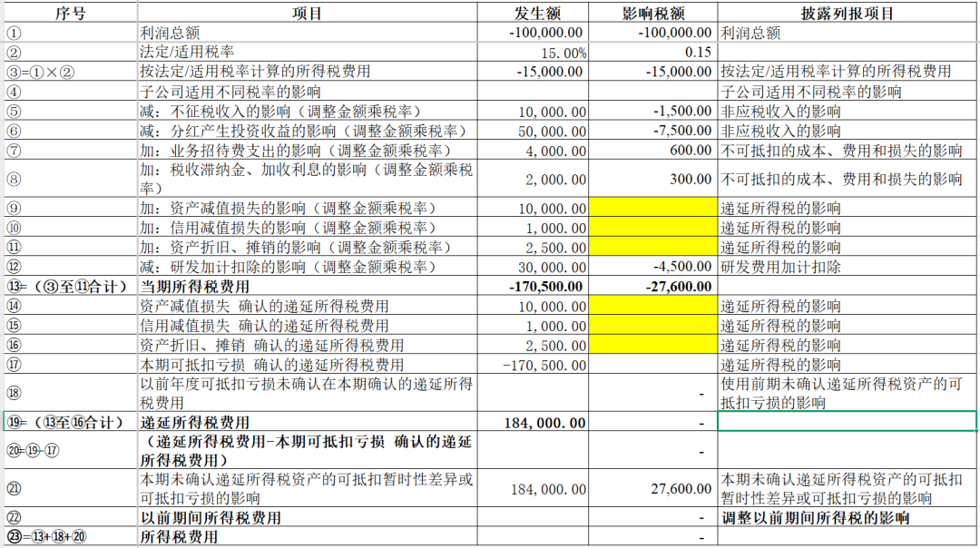Click the yellow tax cell in row ⑭
Viewport: 980px width, 548px height.
pos(653,306)
